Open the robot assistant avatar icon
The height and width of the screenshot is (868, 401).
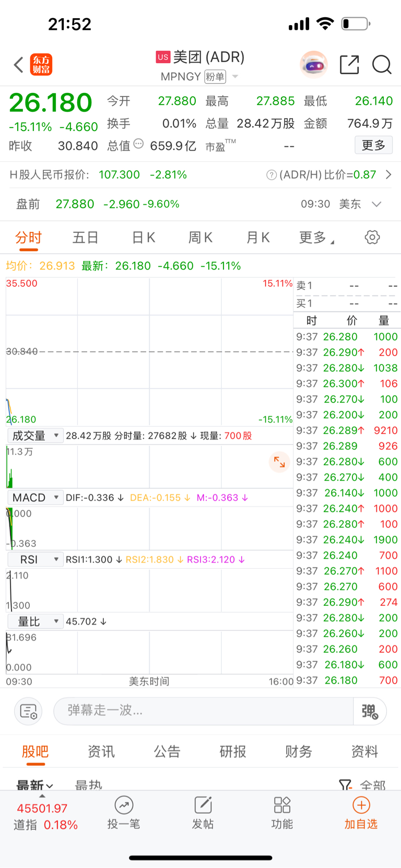(x=313, y=65)
